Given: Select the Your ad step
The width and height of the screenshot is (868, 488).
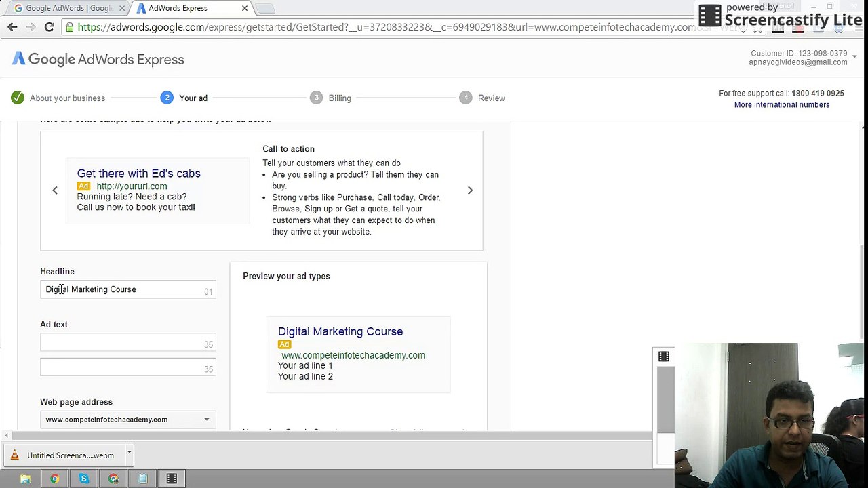Looking at the screenshot, I should pyautogui.click(x=193, y=98).
